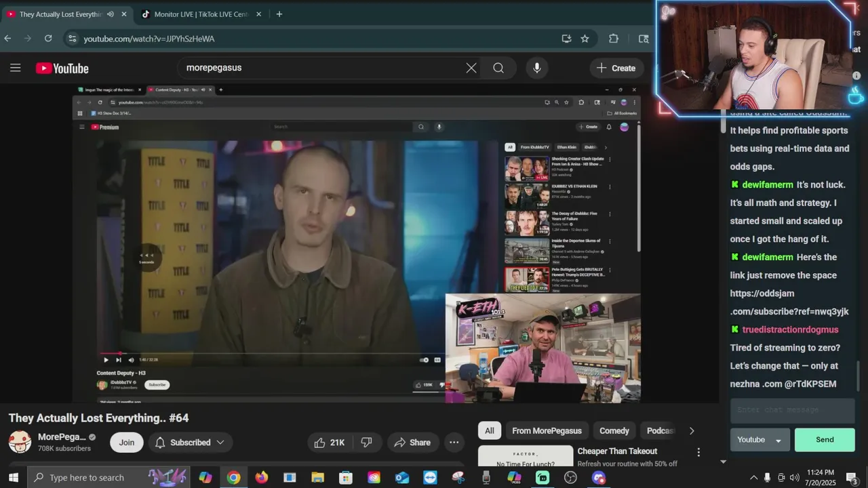Share the They Actually Lost Everything video
Image resolution: width=868 pixels, height=488 pixels.
(412, 443)
